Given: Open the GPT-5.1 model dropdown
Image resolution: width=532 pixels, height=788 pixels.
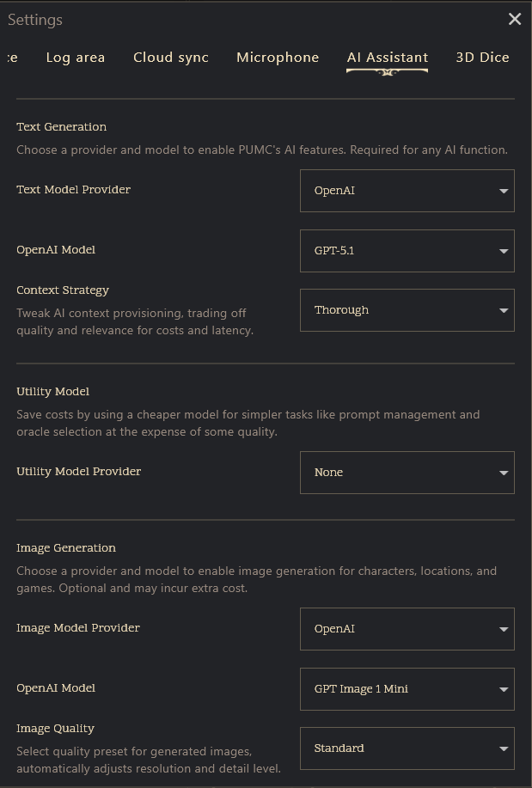Looking at the screenshot, I should [x=407, y=251].
